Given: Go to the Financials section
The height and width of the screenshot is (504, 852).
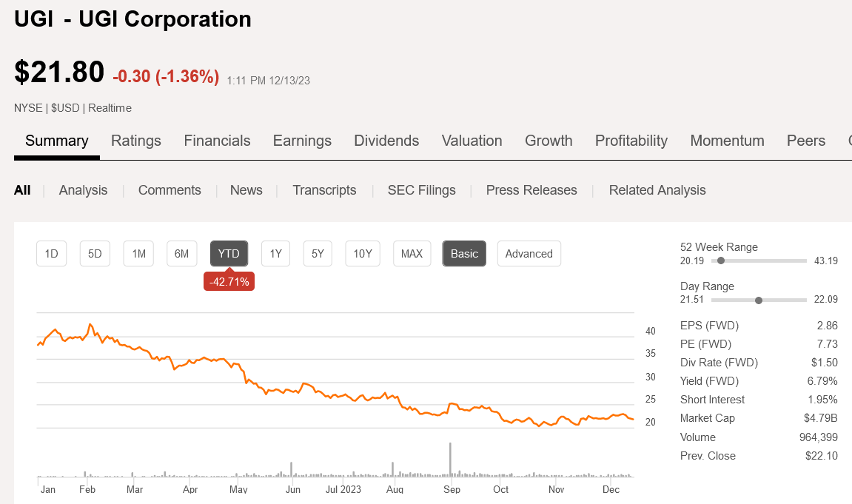Looking at the screenshot, I should pos(217,141).
